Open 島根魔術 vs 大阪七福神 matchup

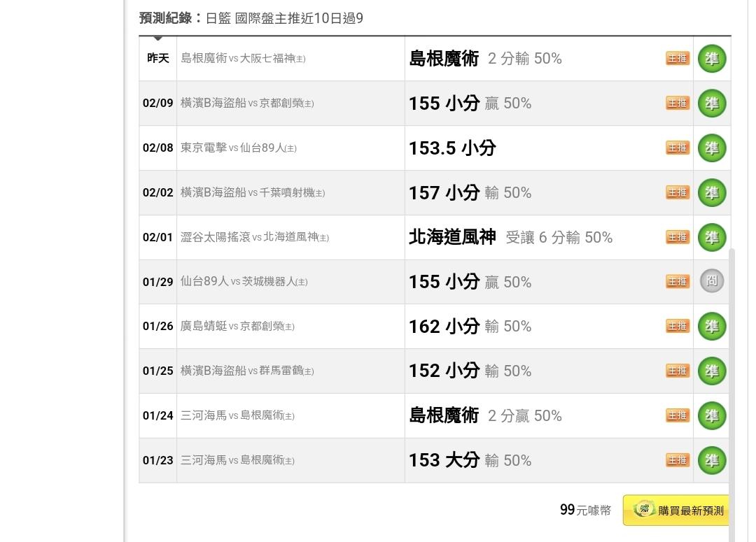click(x=243, y=58)
